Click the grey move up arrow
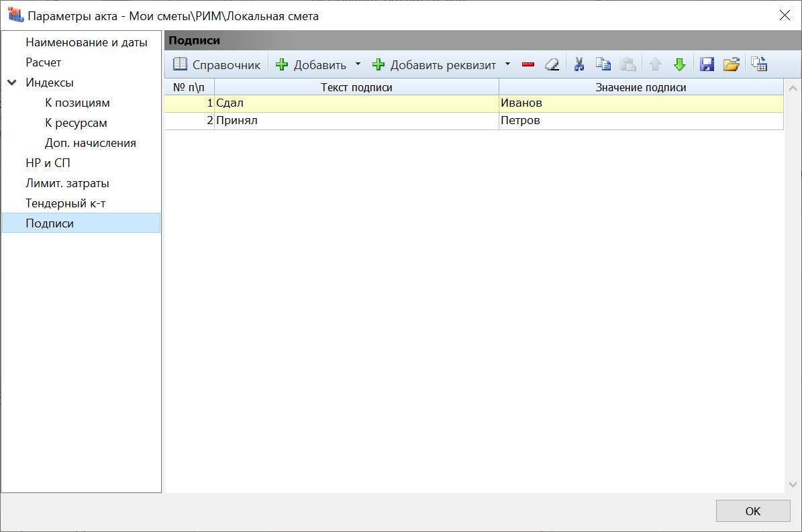The image size is (802, 532). click(655, 64)
